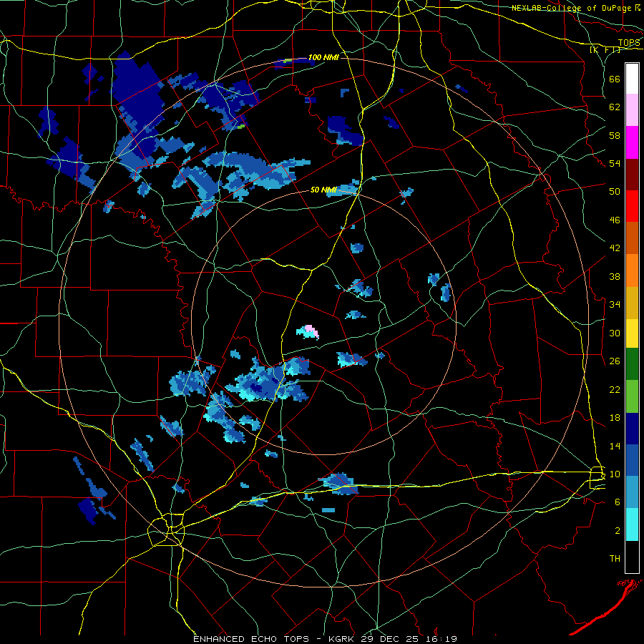Click the light green legend swatch
This screenshot has height=644, width=644.
632,396
